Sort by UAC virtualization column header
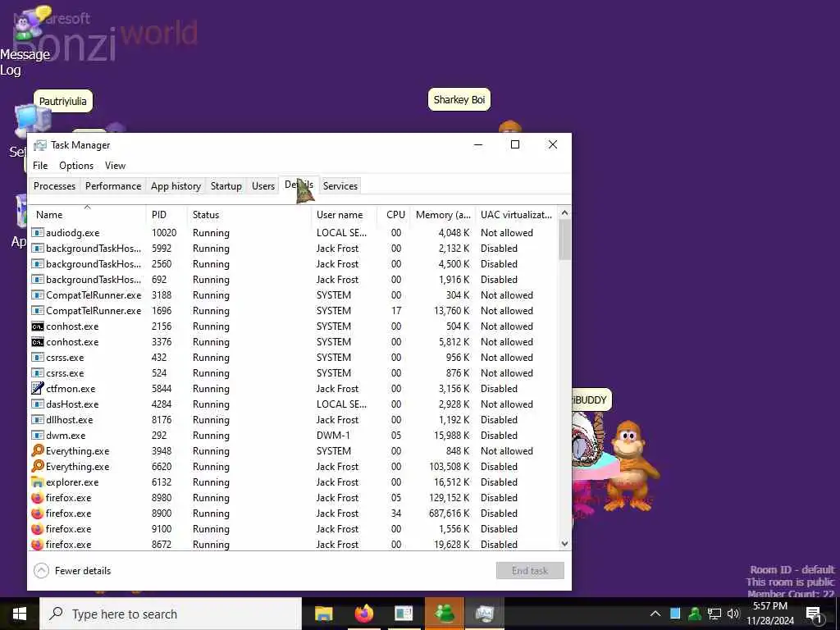The height and width of the screenshot is (630, 840). pyautogui.click(x=517, y=214)
